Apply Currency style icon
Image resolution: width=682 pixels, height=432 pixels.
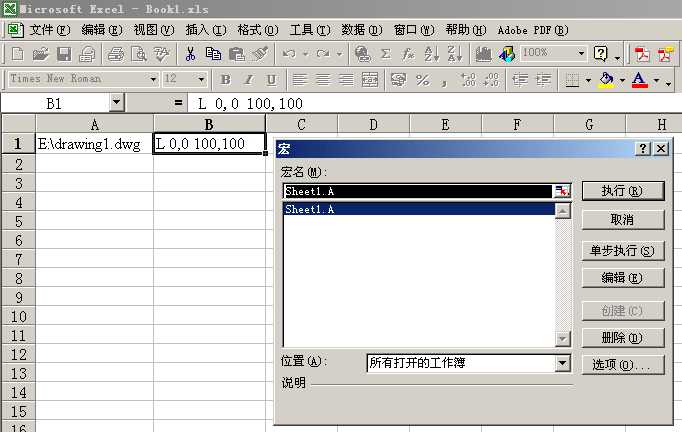[x=398, y=80]
